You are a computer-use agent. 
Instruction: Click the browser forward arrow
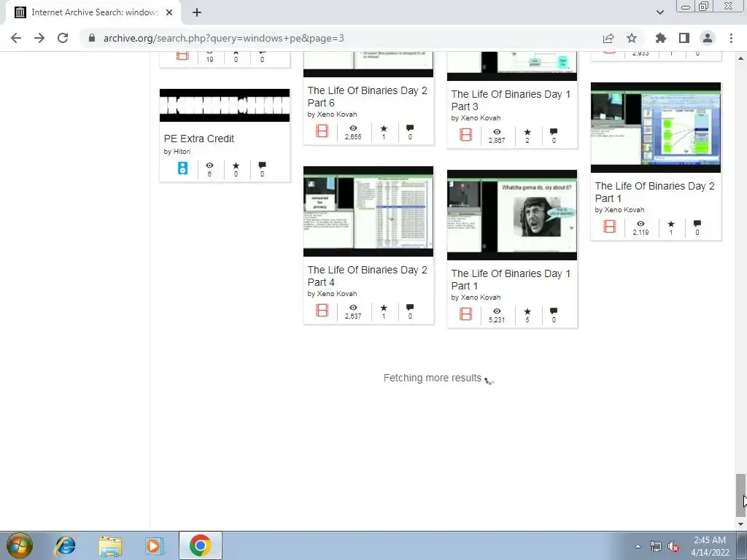(x=39, y=38)
